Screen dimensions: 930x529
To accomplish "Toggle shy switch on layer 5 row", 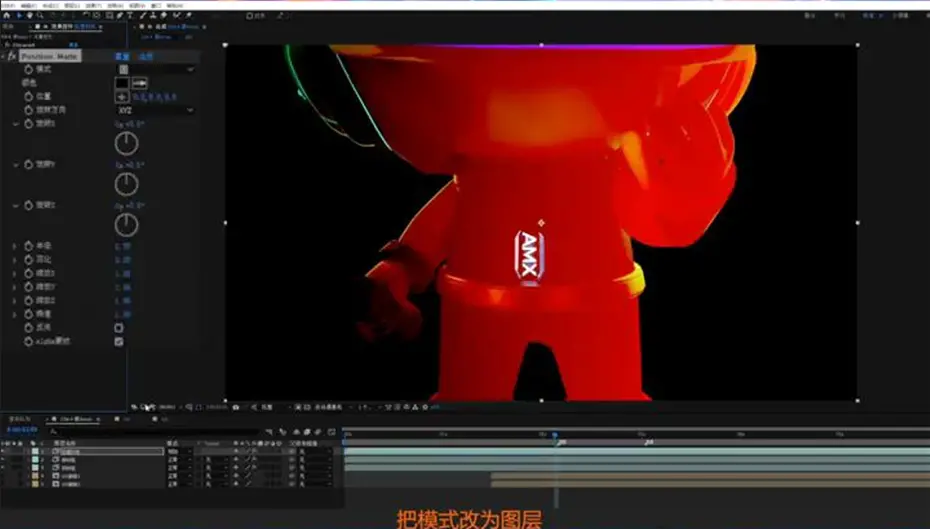I will [x=236, y=484].
